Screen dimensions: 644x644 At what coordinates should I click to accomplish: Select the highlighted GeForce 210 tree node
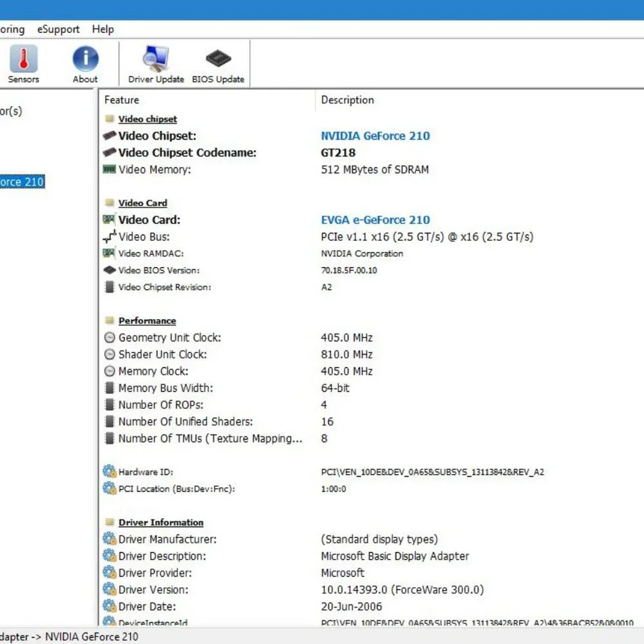[22, 182]
